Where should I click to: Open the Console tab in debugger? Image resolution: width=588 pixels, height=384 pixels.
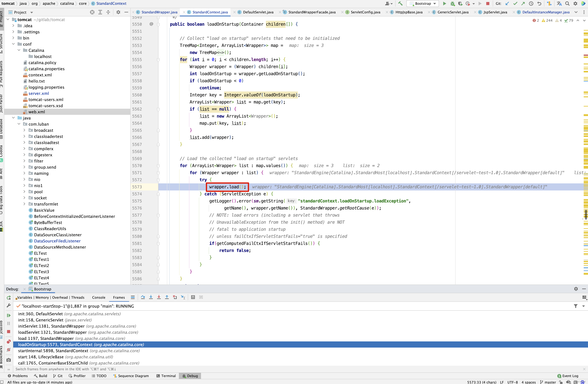coord(99,297)
